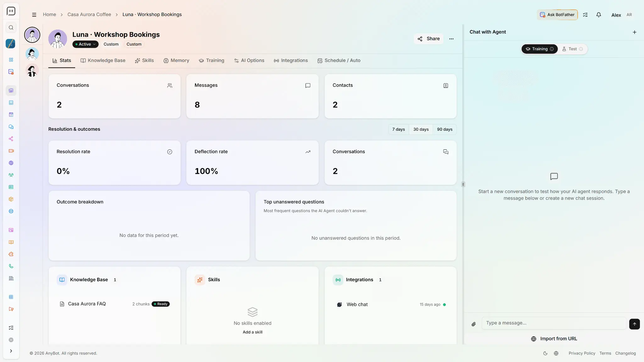Select the 30 days range

point(421,129)
